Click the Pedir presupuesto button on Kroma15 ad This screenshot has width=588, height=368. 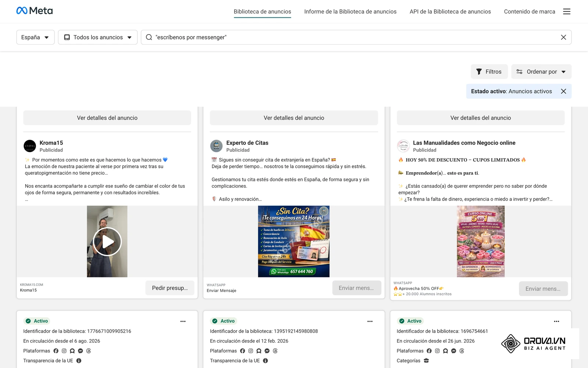coord(170,288)
